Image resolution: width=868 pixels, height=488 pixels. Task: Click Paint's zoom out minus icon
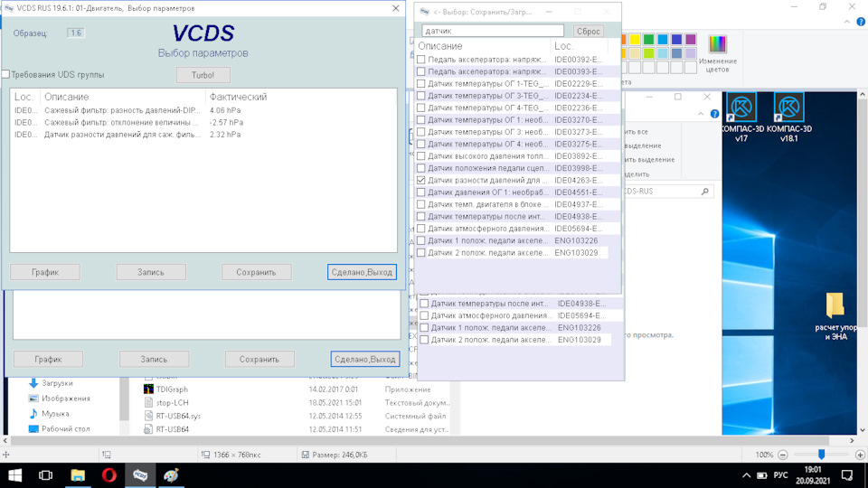(x=783, y=455)
